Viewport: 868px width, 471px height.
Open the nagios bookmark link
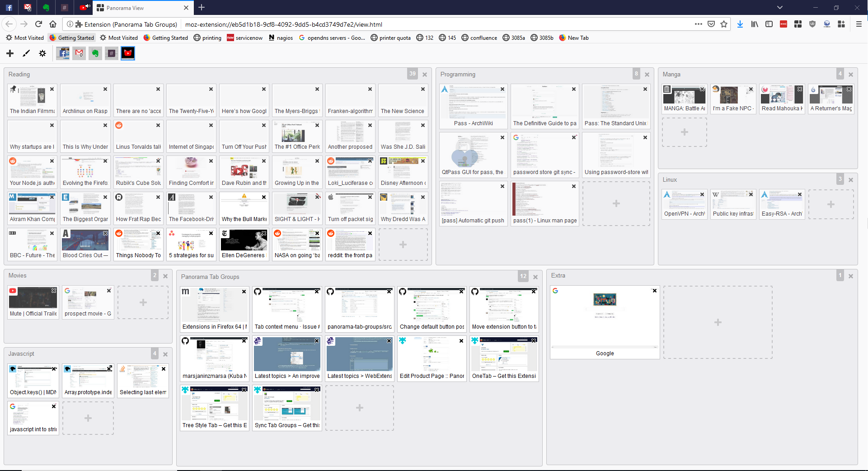click(281, 38)
